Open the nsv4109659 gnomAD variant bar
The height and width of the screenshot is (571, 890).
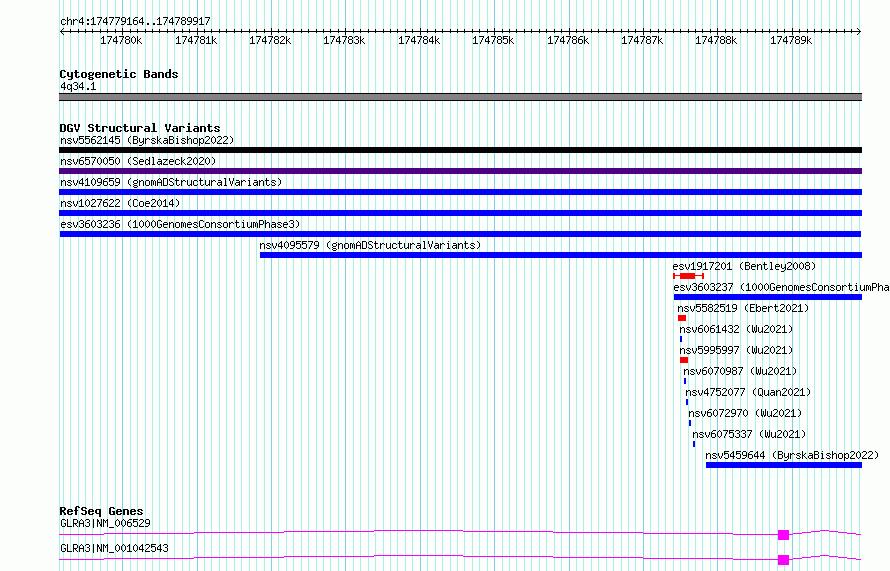(x=460, y=192)
